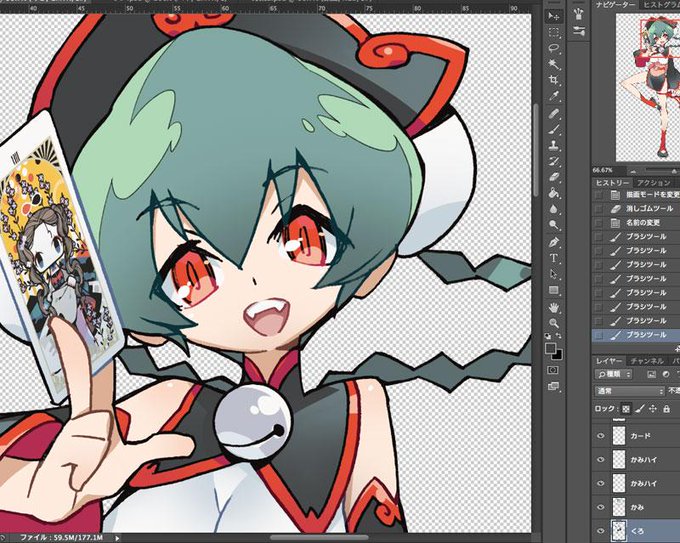Select the History Brush tool
This screenshot has height=543, width=680.
554,162
